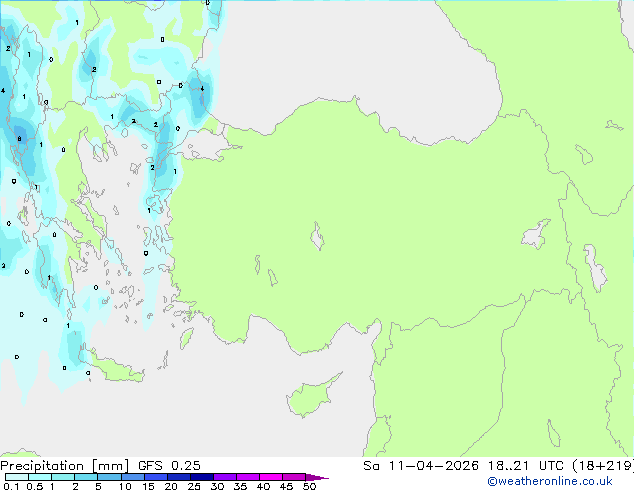Screen dimensions: 634x490
Task: Click the '35' legend scale label
Action: 240,486
